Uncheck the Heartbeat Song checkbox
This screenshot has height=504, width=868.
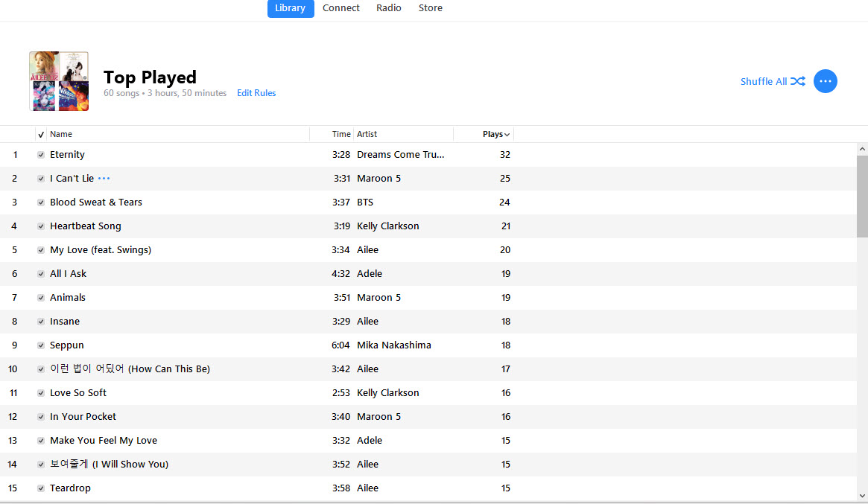(41, 226)
